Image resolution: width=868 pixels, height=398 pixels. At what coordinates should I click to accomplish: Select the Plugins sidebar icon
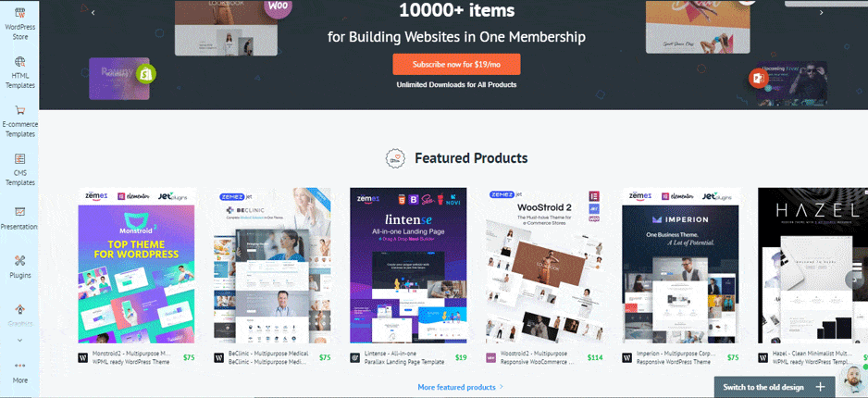point(20,260)
